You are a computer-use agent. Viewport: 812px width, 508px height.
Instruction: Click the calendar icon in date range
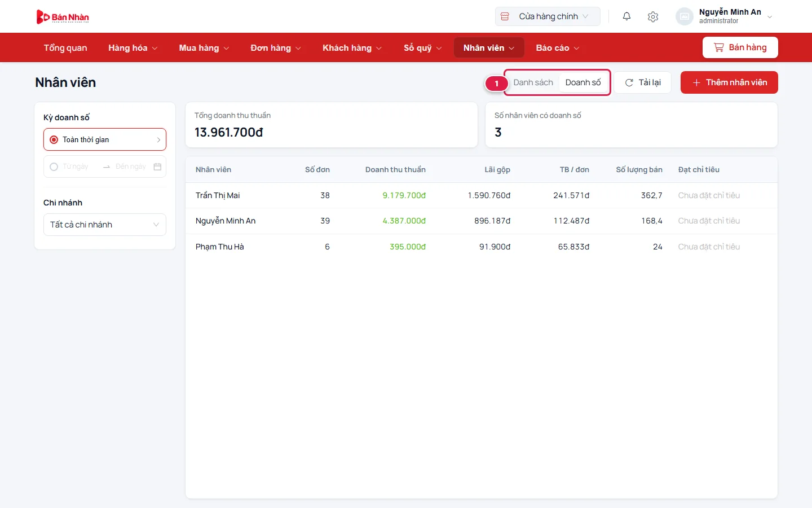[157, 167]
